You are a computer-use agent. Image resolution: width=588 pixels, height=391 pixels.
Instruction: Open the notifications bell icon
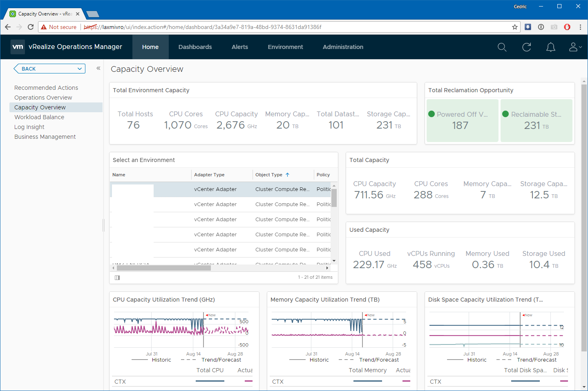point(550,47)
